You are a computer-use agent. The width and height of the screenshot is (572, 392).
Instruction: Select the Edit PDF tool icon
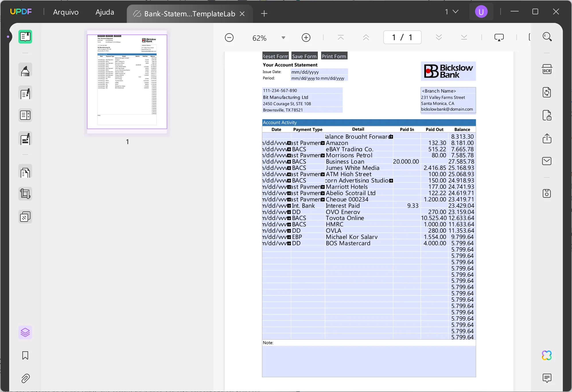click(25, 93)
